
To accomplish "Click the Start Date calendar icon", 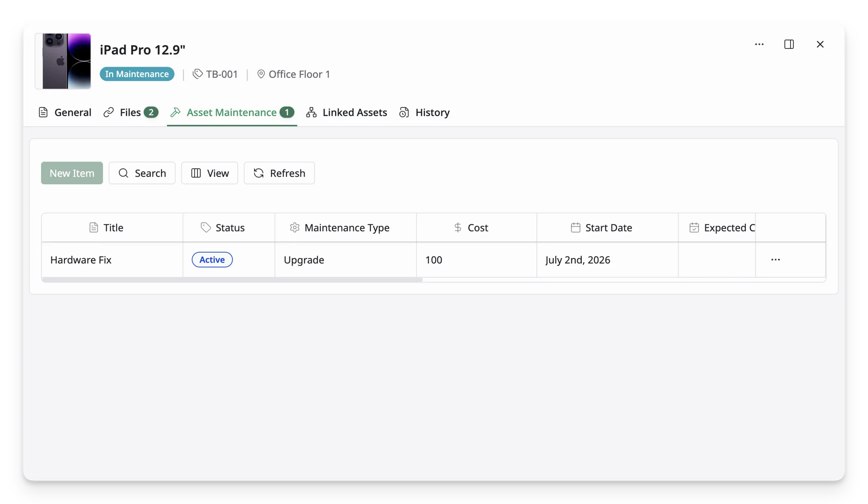I will click(575, 227).
